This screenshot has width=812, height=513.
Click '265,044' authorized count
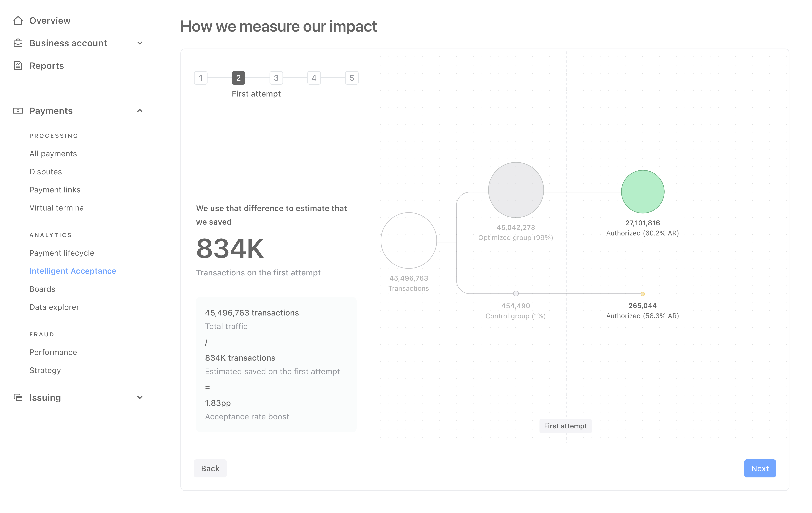[x=643, y=306]
